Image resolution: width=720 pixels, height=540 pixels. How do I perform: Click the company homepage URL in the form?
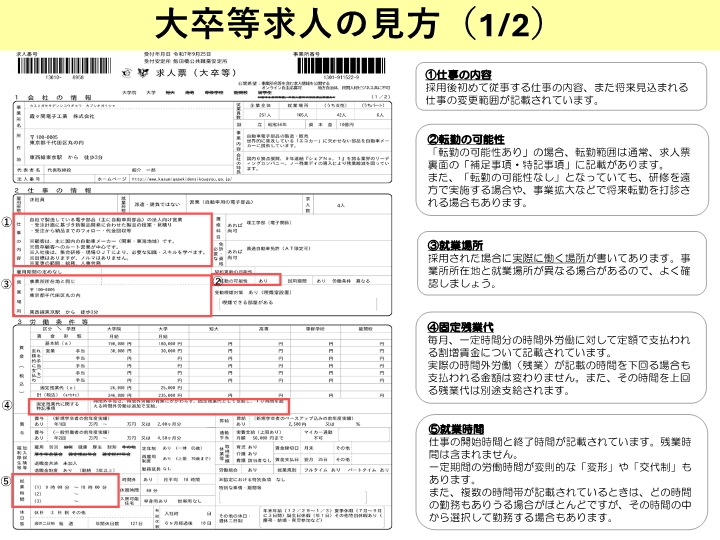point(182,179)
